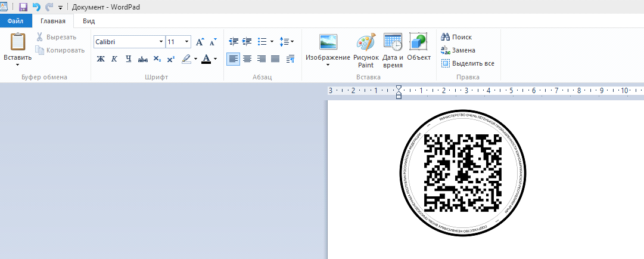Image resolution: width=644 pixels, height=259 pixels.
Task: Redo action in quick access toolbar
Action: 49,7
